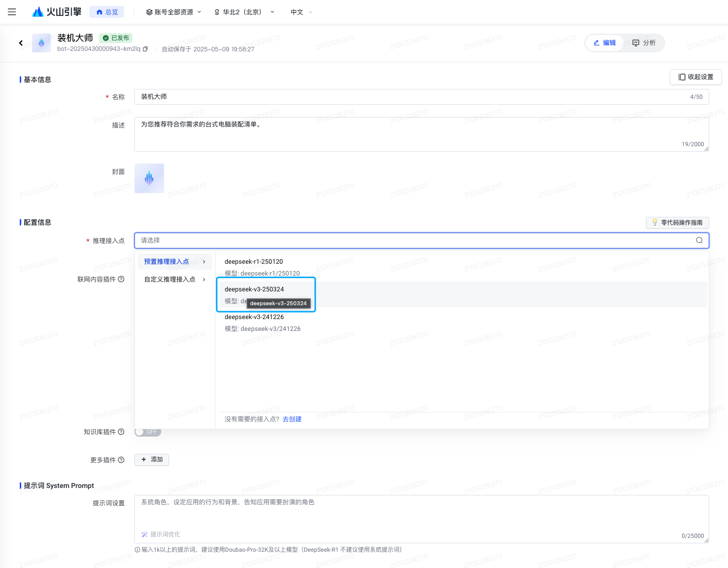
Task: Open help icon beside 联网内容插件
Action: coord(121,280)
